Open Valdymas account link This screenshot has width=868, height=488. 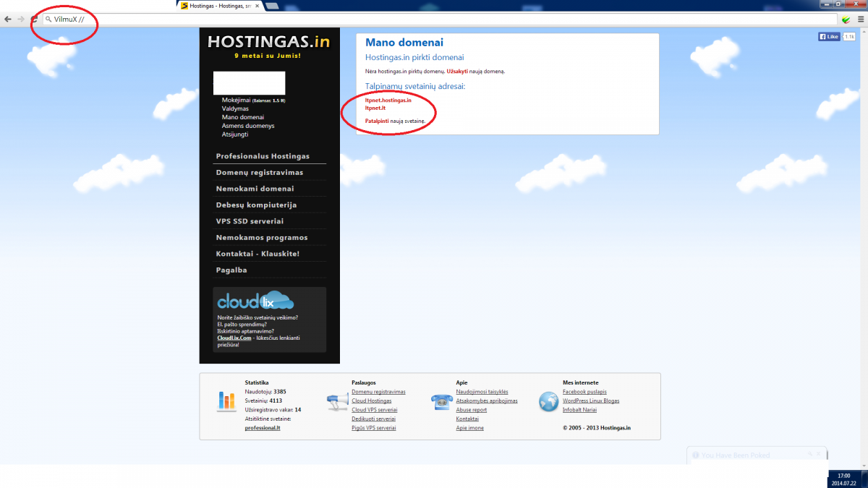[235, 108]
